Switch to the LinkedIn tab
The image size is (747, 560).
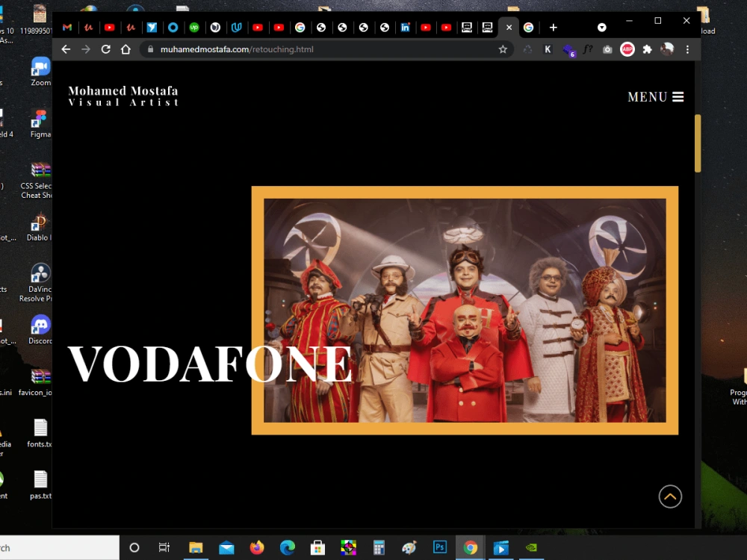pyautogui.click(x=405, y=28)
